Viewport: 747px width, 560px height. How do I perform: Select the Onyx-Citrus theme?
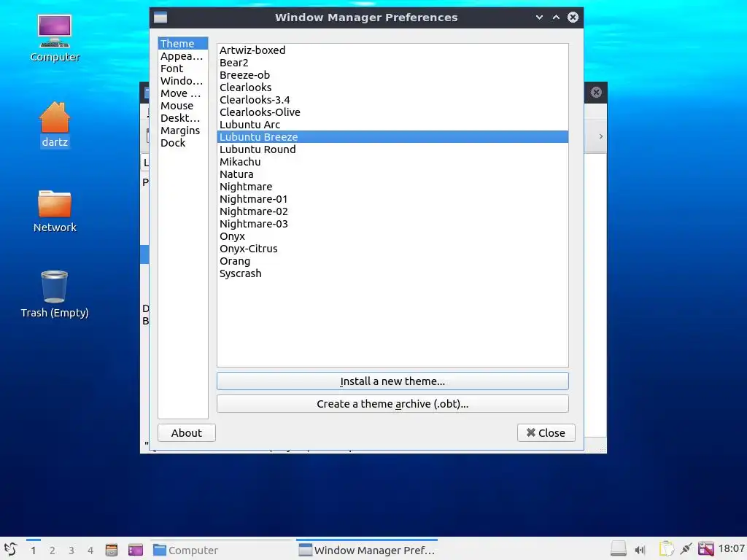392,248
